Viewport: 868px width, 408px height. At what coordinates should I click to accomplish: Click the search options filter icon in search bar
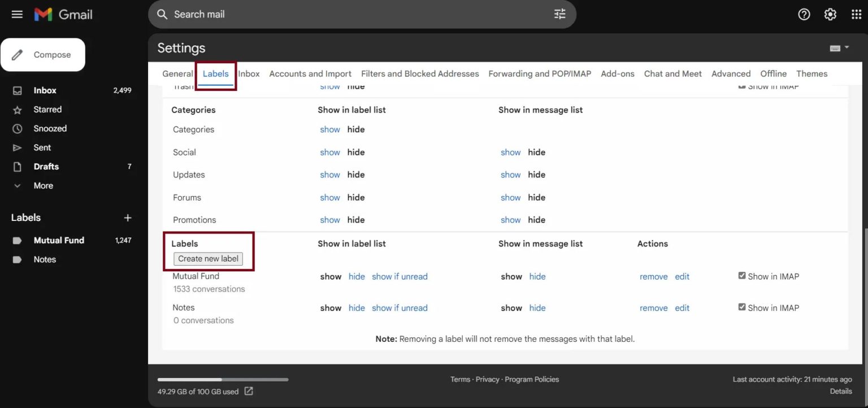tap(559, 14)
